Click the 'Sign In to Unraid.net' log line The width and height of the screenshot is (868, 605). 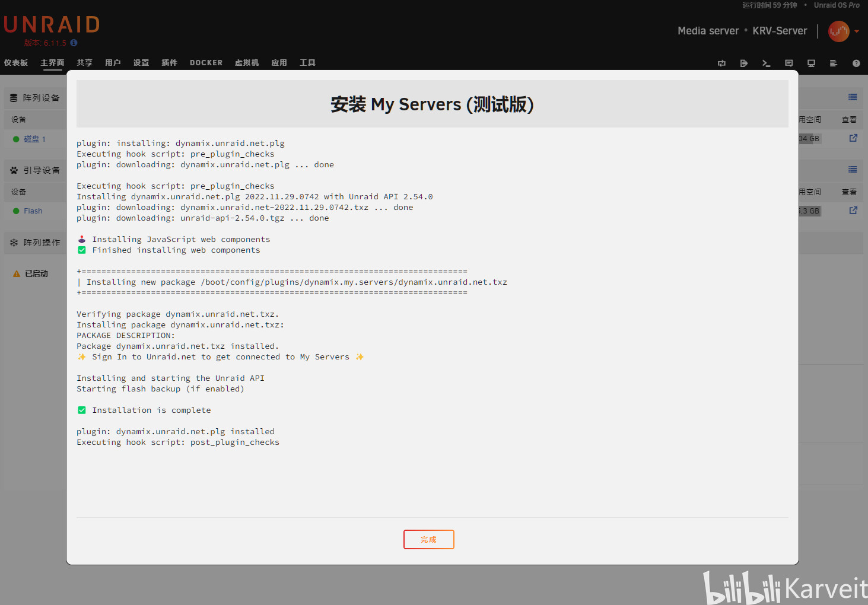(x=221, y=356)
